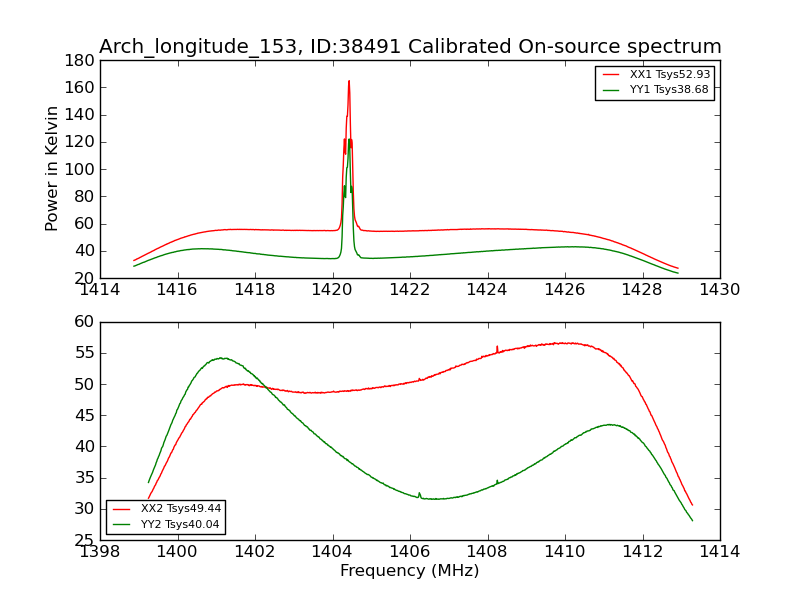Click the 1416 tick label on upper plot
800x600 pixels.
click(177, 290)
